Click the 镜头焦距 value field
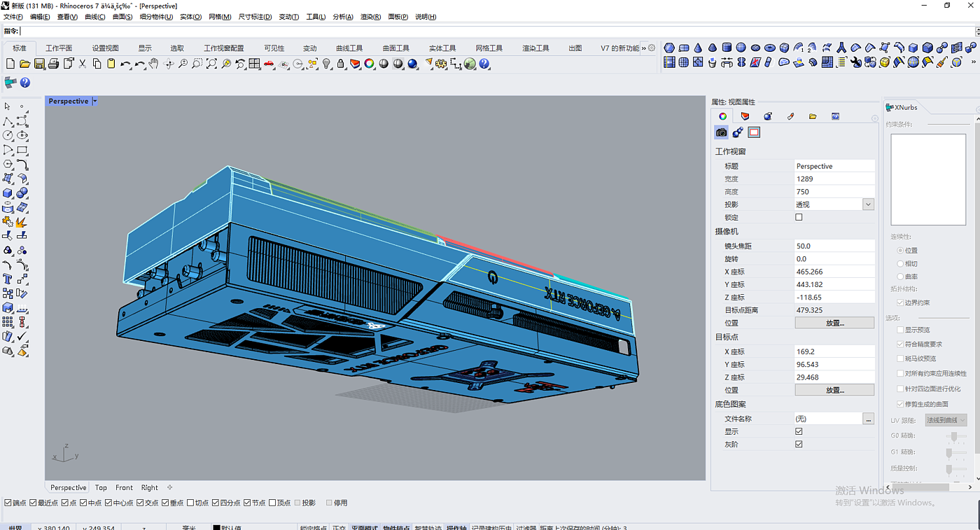980x530 pixels. tap(834, 246)
